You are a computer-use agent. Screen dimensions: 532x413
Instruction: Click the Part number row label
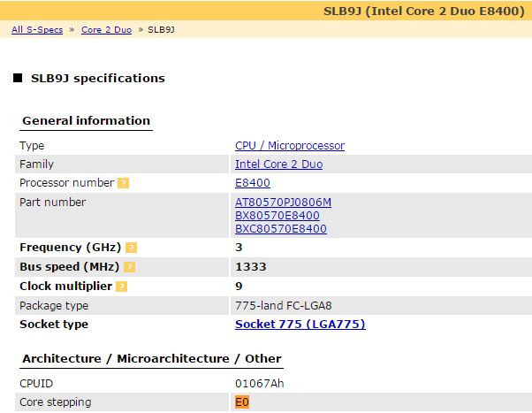53,203
